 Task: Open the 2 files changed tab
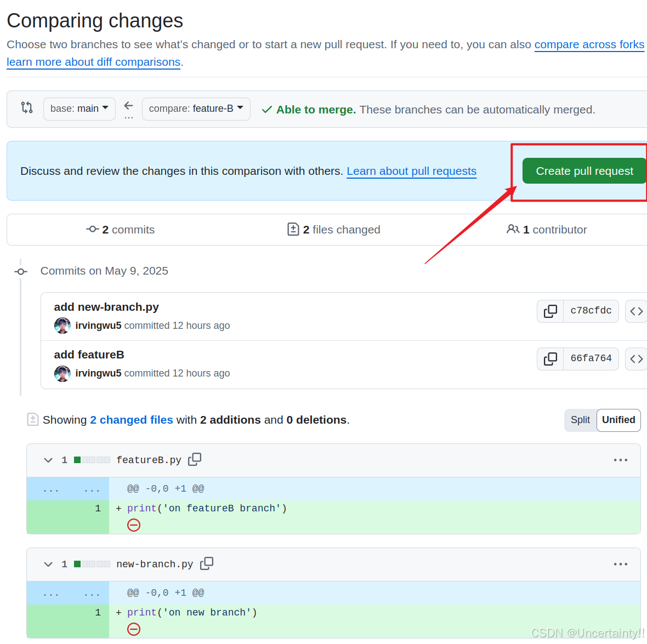[334, 230]
